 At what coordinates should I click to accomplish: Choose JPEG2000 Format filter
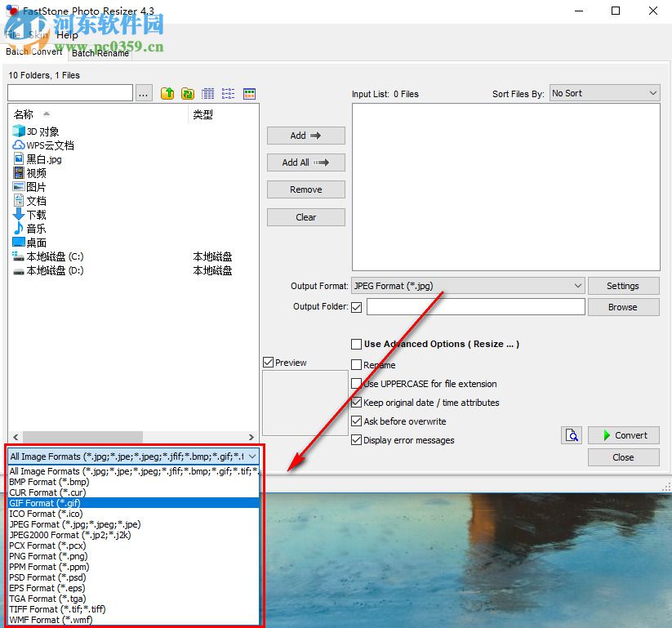pyautogui.click(x=134, y=535)
